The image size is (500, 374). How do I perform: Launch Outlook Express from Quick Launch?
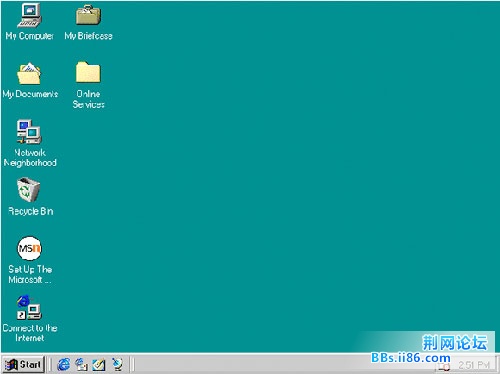[81, 364]
